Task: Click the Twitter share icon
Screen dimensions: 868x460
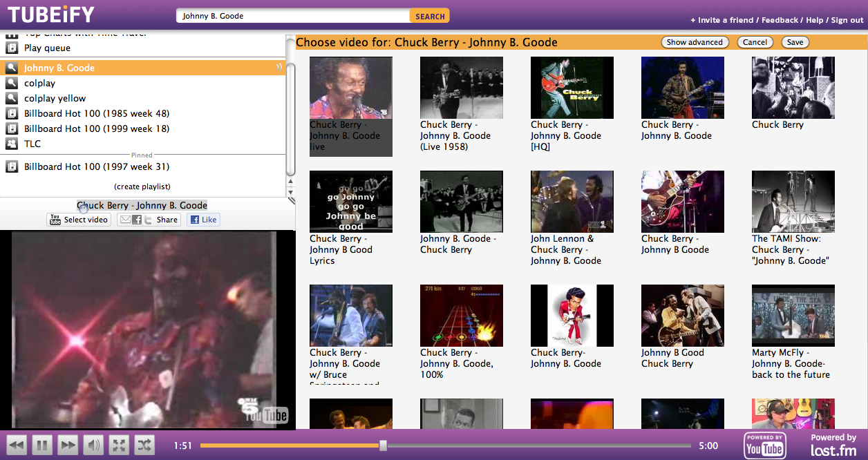Action: click(148, 220)
